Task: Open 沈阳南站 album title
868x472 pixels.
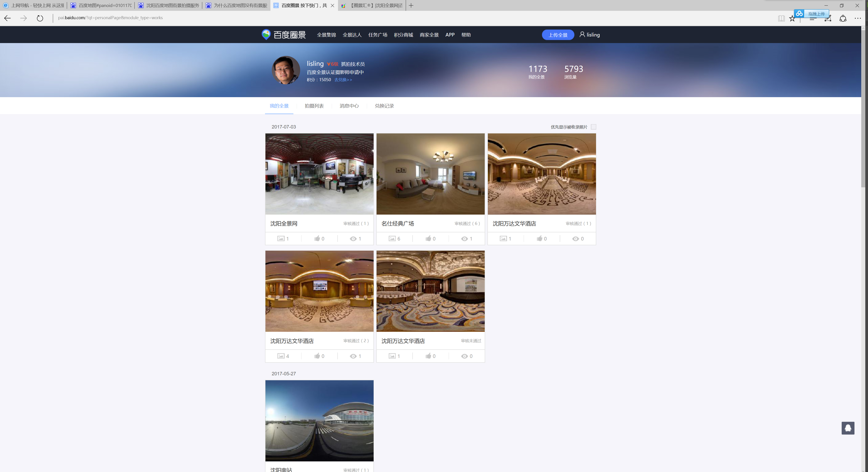Action: pyautogui.click(x=281, y=470)
